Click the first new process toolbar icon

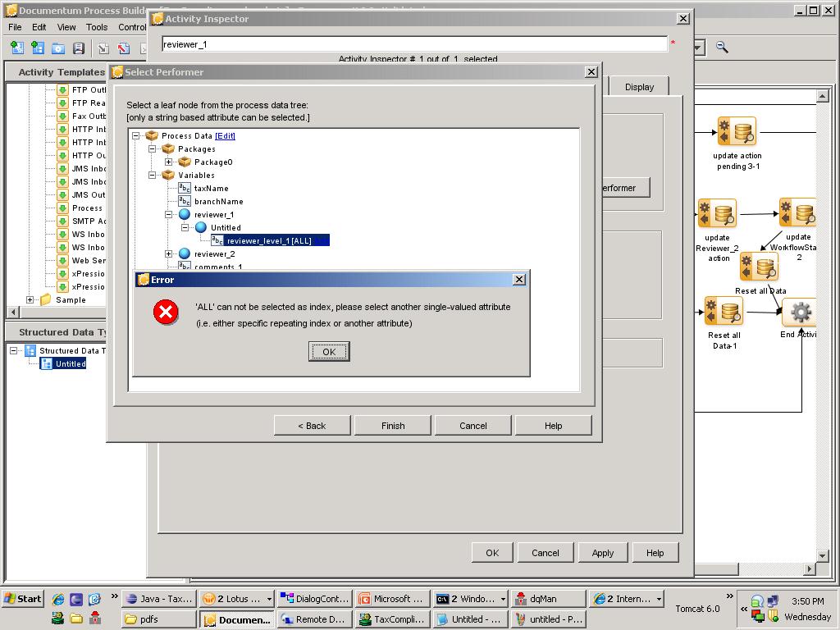point(17,48)
